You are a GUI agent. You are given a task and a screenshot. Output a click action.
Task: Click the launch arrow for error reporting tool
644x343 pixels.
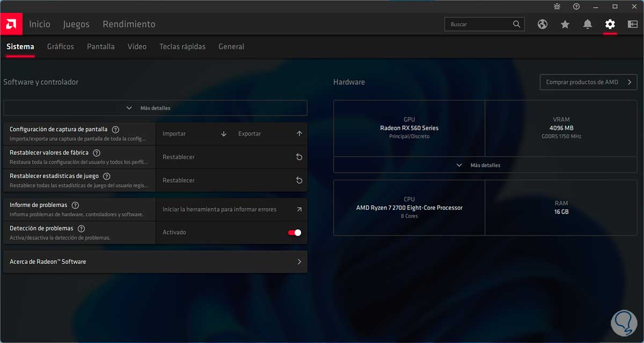[299, 209]
